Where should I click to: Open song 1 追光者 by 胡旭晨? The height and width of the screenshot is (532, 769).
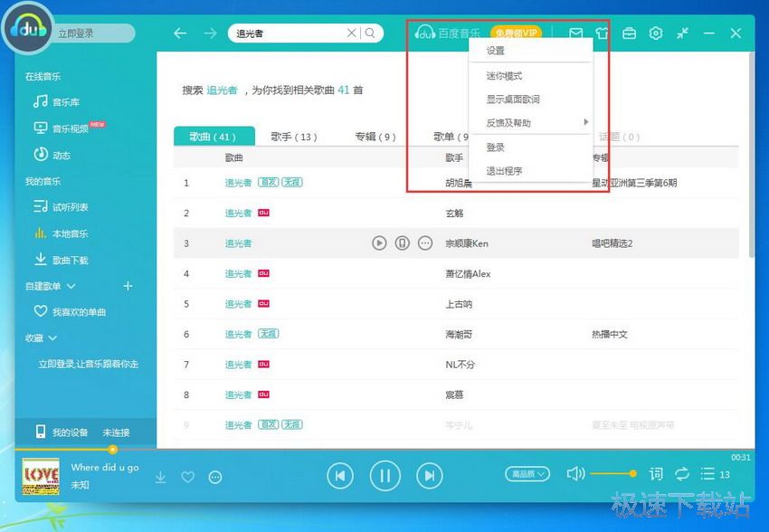coord(238,183)
